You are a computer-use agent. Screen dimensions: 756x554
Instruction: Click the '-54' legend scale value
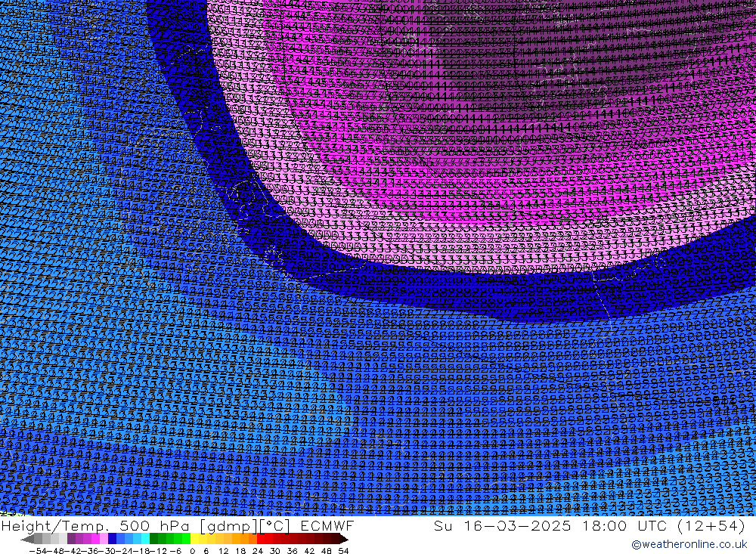click(38, 551)
